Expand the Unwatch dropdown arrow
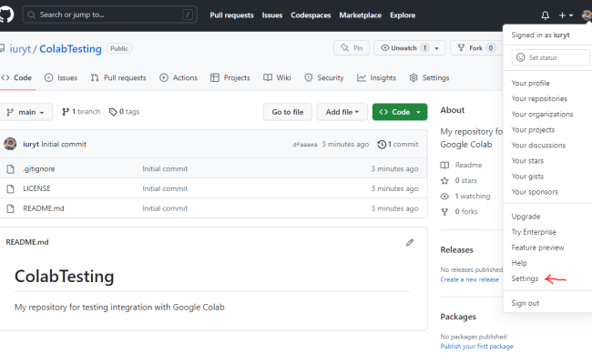This screenshot has width=592, height=364. tap(437, 48)
